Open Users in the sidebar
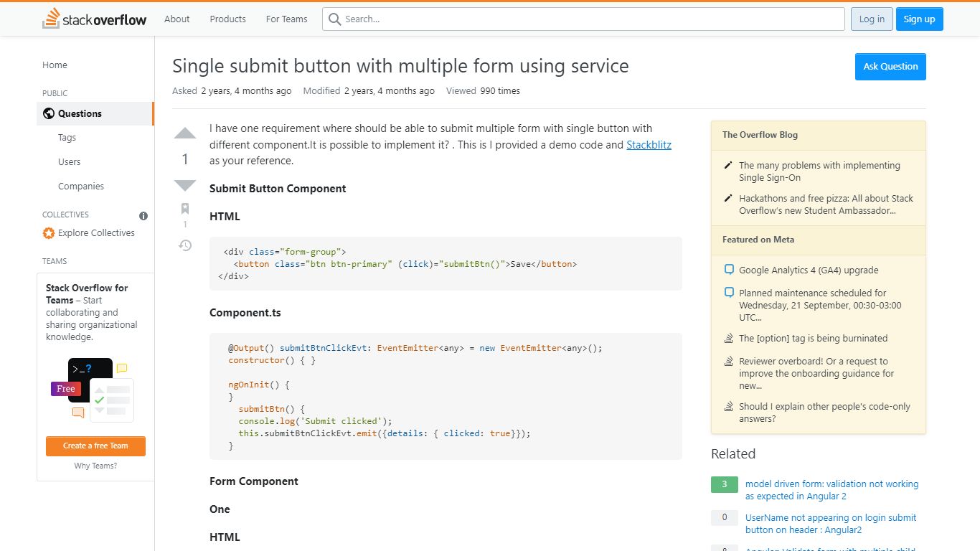The height and width of the screenshot is (551, 980). tap(70, 162)
